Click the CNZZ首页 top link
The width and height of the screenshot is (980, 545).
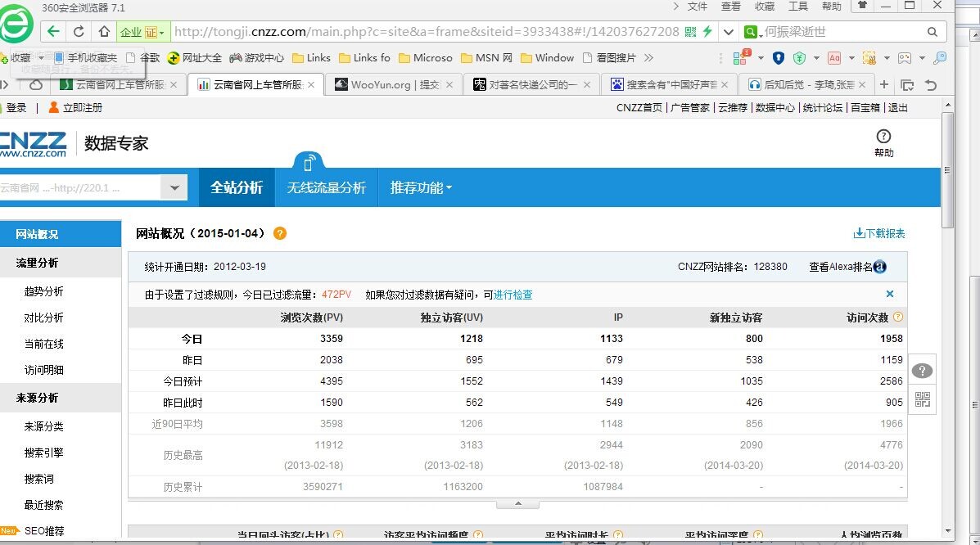tap(639, 107)
